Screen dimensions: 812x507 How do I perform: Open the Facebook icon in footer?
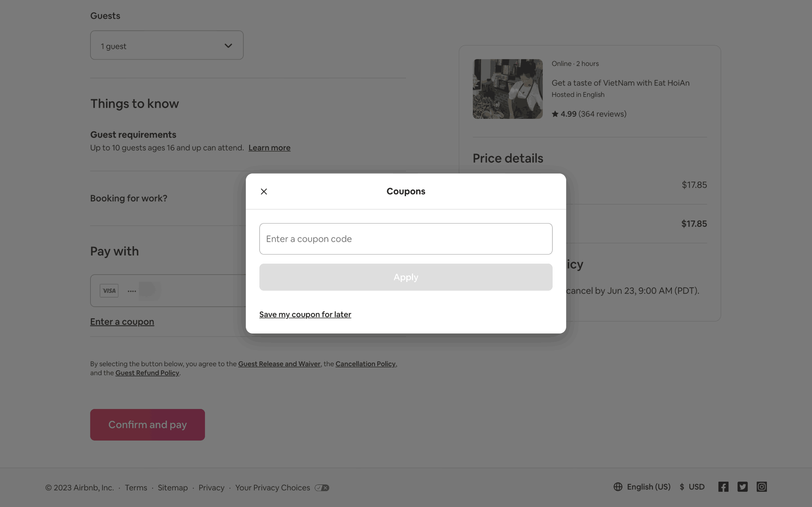(723, 487)
